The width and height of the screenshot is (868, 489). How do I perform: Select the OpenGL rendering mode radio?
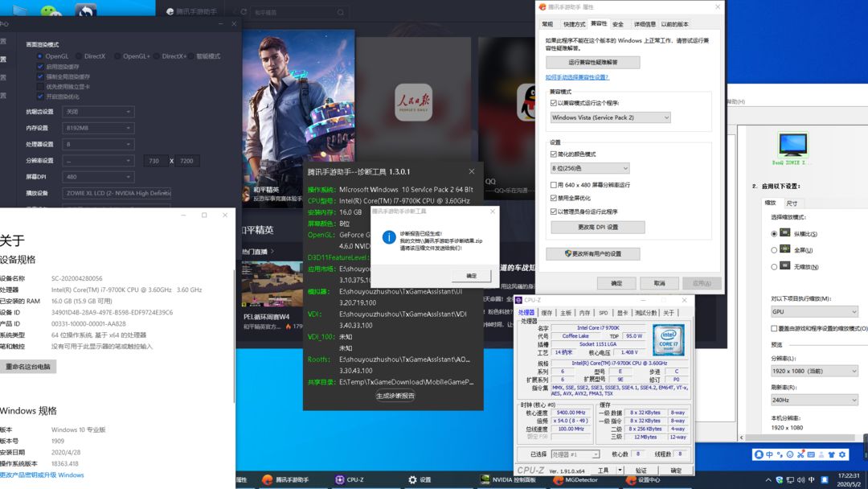click(40, 56)
